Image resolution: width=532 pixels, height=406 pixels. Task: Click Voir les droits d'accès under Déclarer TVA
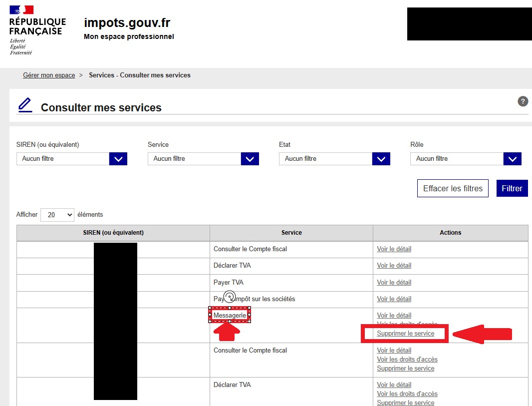coord(407,394)
